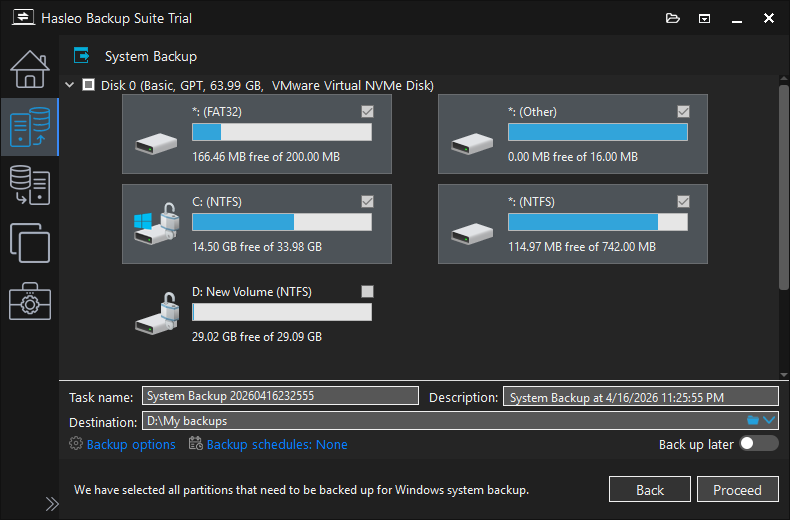The width and height of the screenshot is (790, 520).
Task: Click the scrollbar down arrow
Action: 783,375
